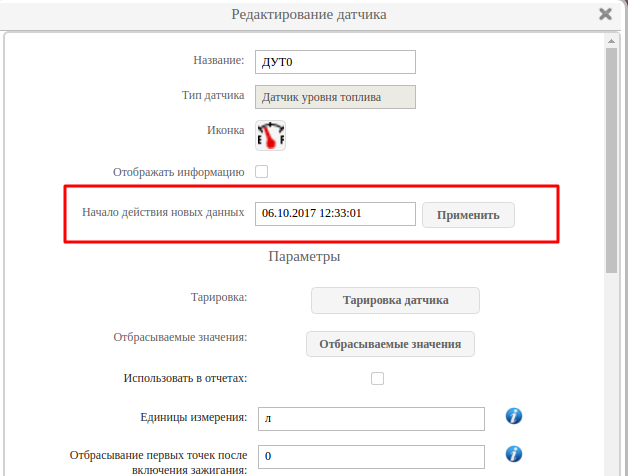Click the date field showing 06.10.2017 12:33:01
This screenshot has height=476, width=628.
click(x=334, y=214)
